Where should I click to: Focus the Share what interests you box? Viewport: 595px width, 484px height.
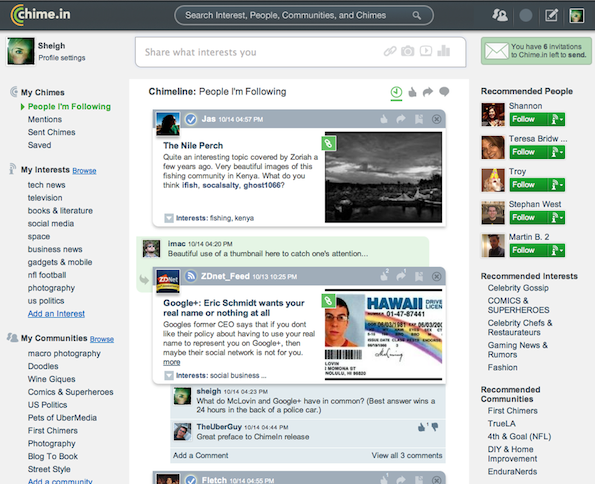301,52
